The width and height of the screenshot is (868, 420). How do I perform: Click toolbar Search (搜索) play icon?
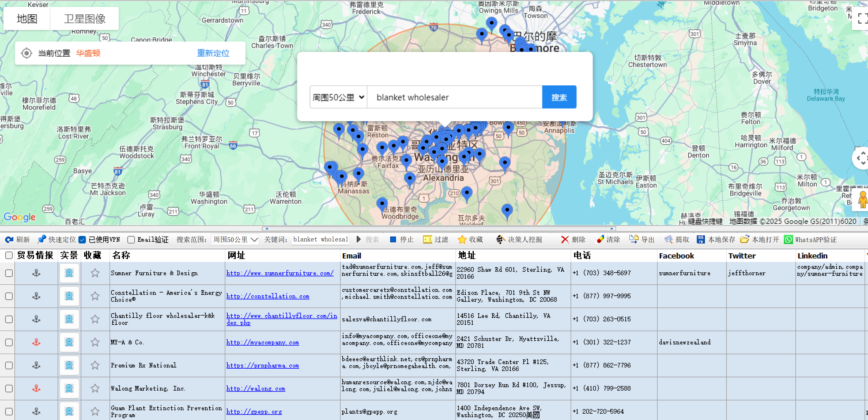tap(359, 239)
